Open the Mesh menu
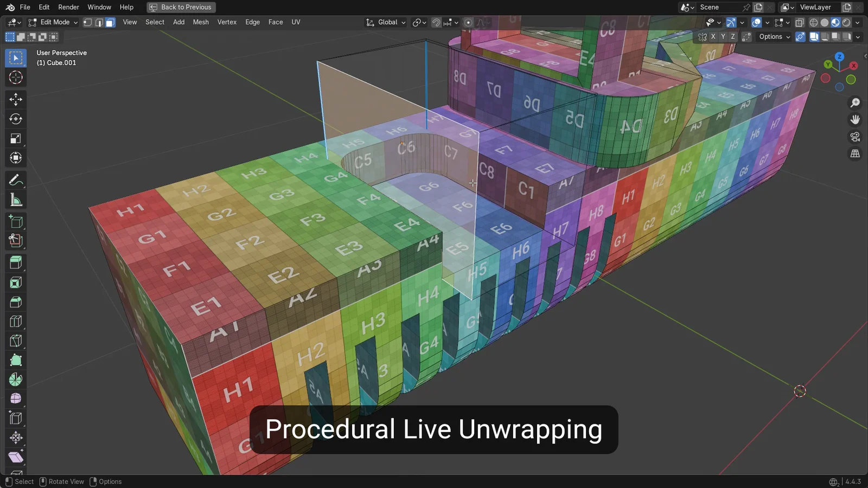This screenshot has width=868, height=488. (x=201, y=22)
